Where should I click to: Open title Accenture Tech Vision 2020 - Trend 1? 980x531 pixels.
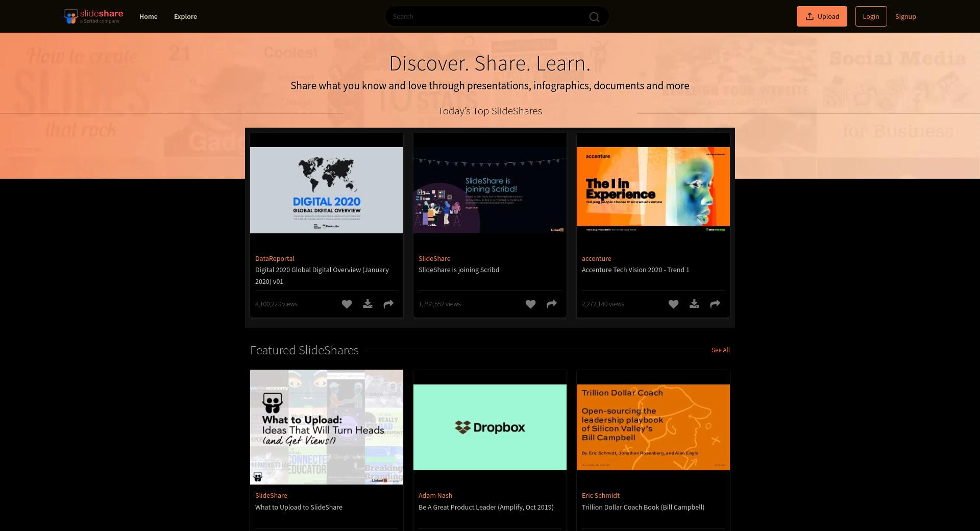[x=635, y=270]
